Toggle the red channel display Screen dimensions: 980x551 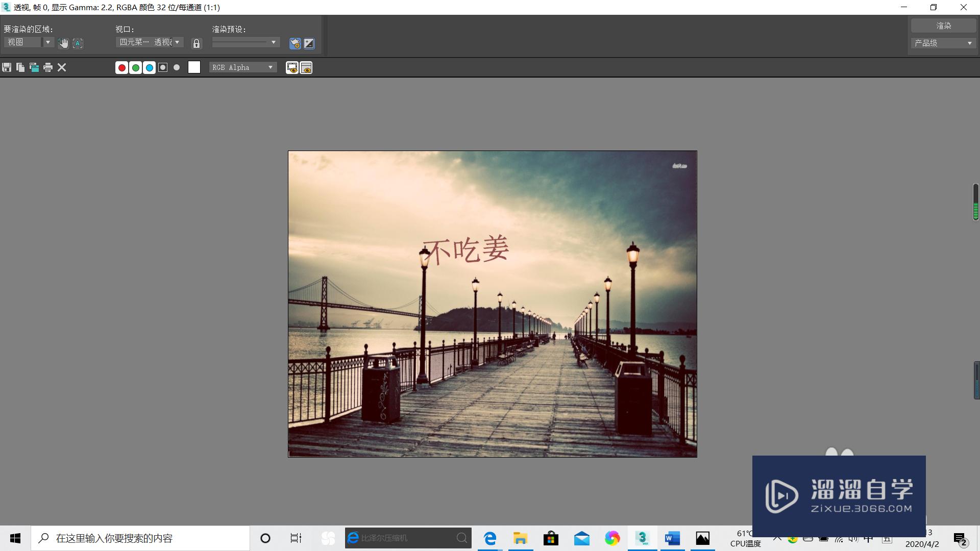pyautogui.click(x=121, y=67)
